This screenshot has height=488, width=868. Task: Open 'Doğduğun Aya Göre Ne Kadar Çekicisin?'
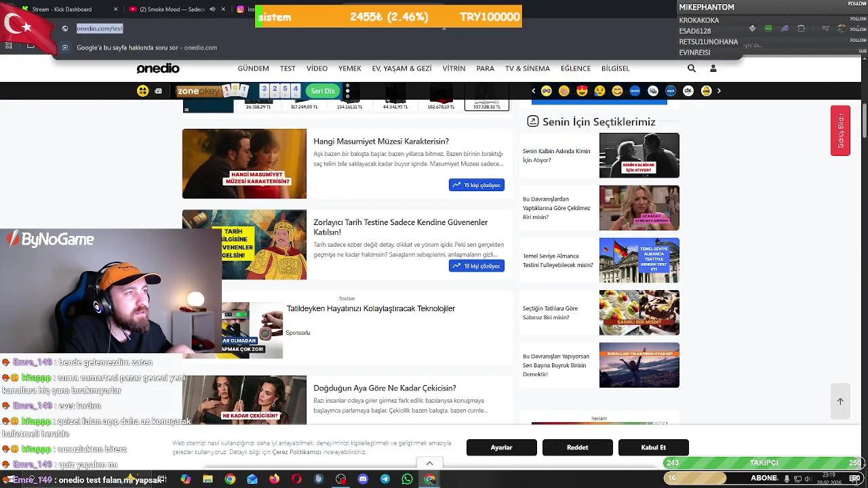point(384,388)
